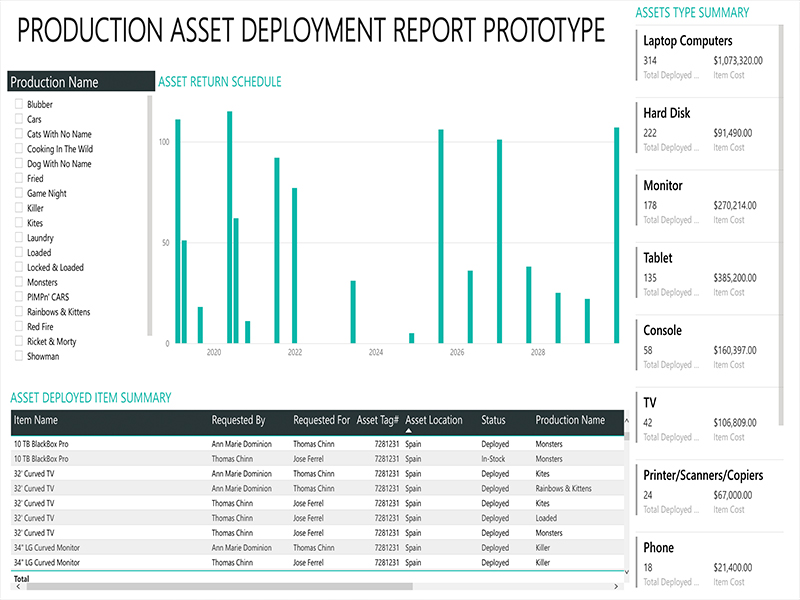Enable the Game Night checkbox
This screenshot has height=600, width=800.
pyautogui.click(x=19, y=193)
